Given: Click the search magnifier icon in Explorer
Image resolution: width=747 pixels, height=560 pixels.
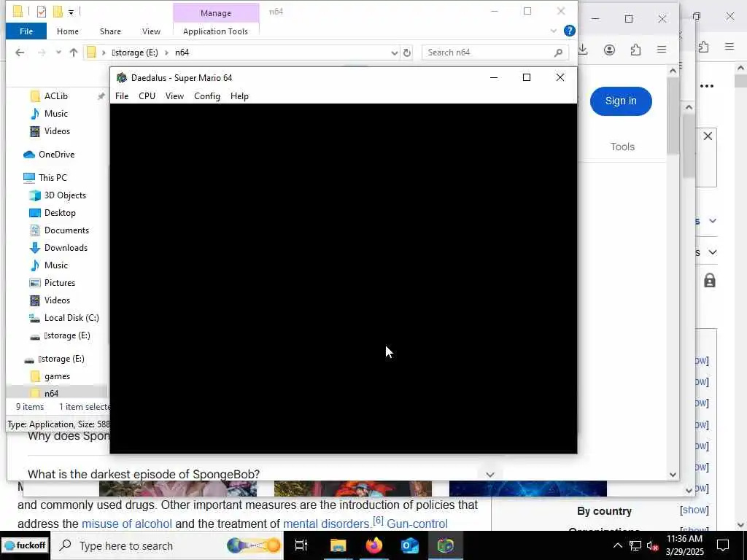Looking at the screenshot, I should pyautogui.click(x=558, y=52).
